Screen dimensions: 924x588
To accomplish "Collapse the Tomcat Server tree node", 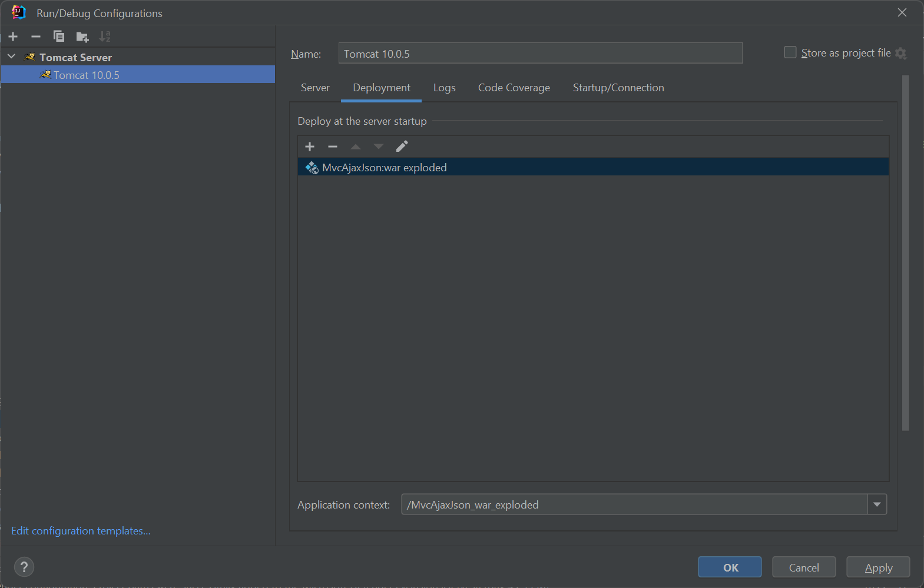I will (x=11, y=57).
